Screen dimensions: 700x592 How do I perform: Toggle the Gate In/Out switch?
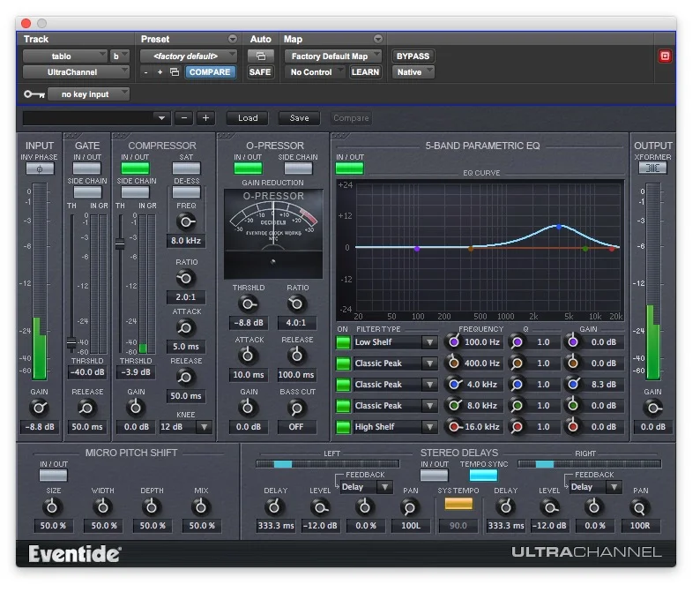coord(87,169)
